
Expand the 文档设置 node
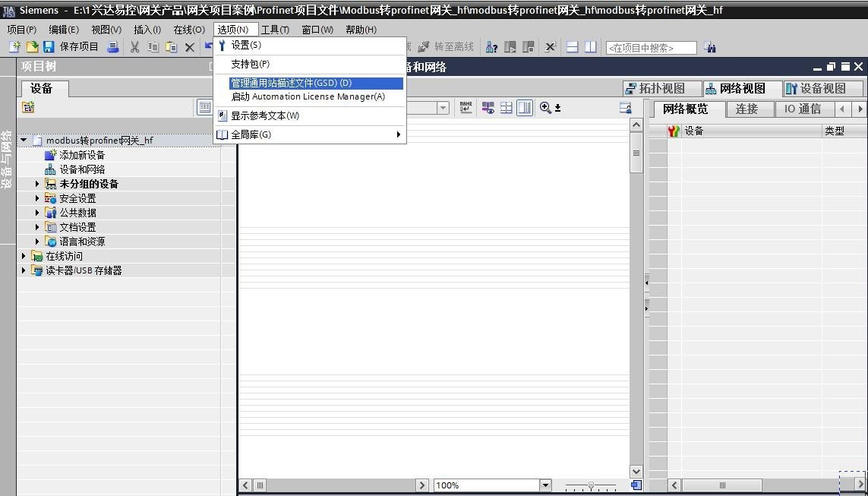(37, 227)
